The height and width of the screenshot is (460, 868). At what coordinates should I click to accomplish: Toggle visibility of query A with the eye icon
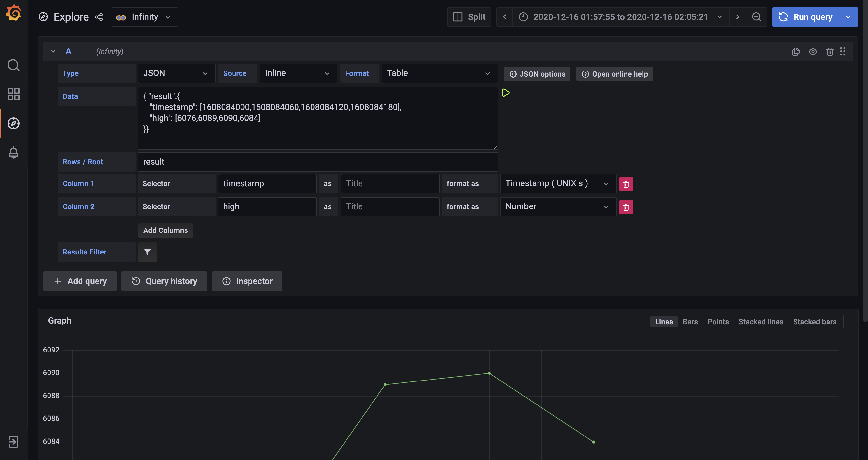(813, 52)
